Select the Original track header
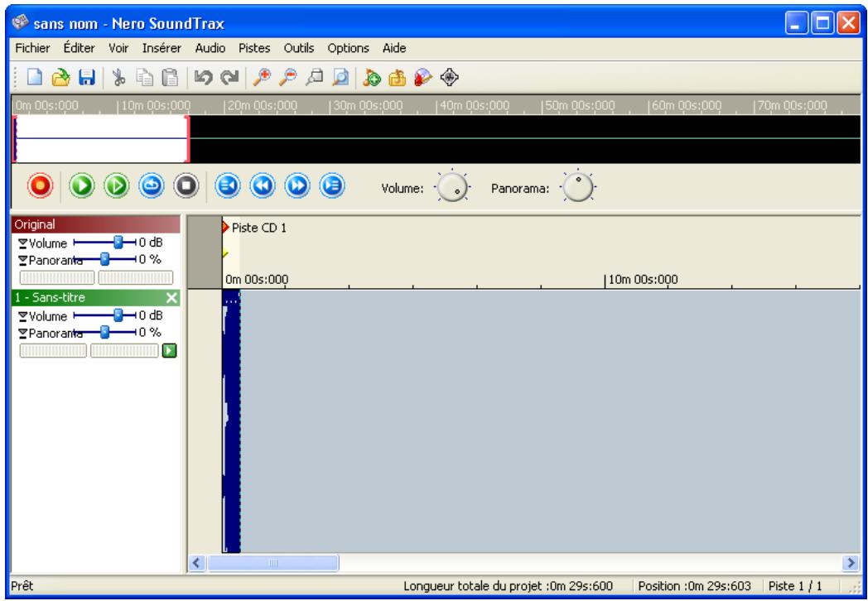The height and width of the screenshot is (601, 868). pos(95,224)
